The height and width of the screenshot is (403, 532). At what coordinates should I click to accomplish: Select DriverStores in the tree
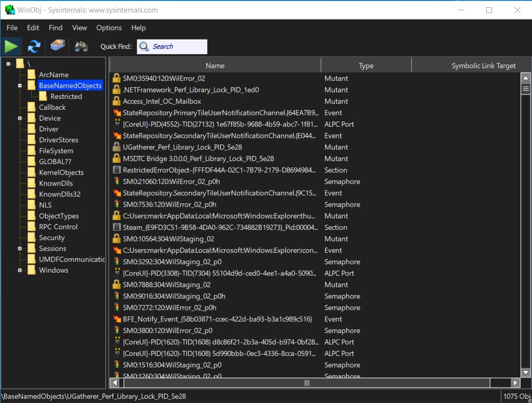(x=58, y=140)
